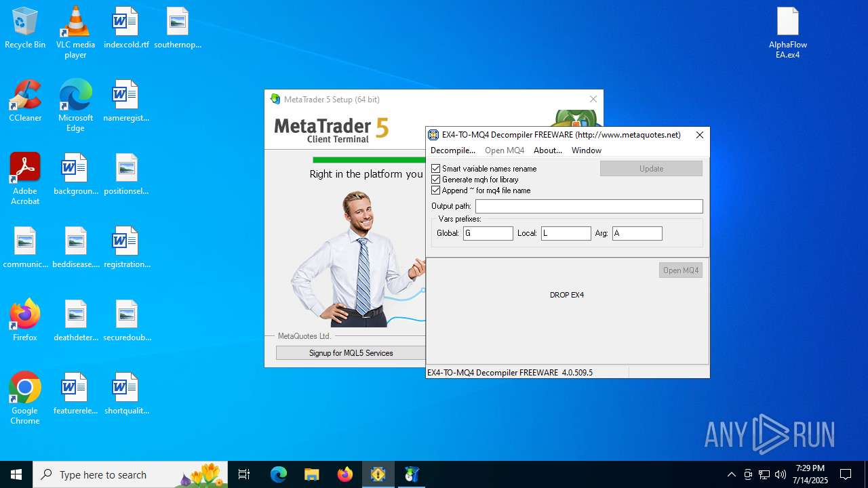Open Adobe Acrobat desktop shortcut
The width and height of the screenshot is (868, 488).
25,179
